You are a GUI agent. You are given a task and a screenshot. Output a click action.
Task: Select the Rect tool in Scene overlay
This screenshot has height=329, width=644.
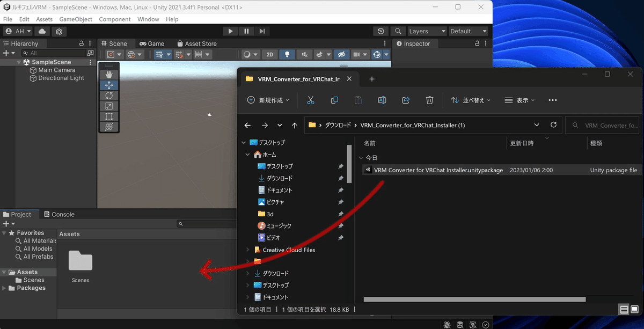(x=109, y=116)
